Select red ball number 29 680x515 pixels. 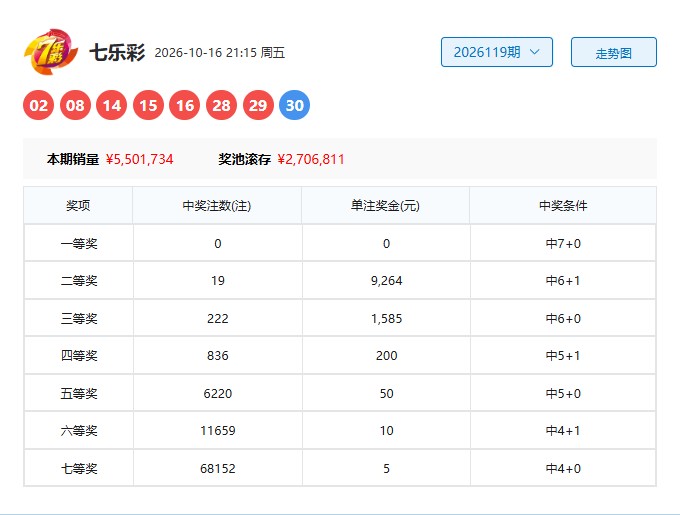258,105
